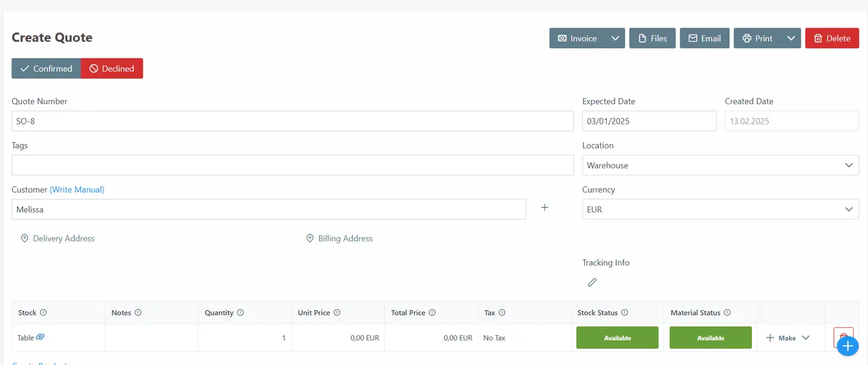Image resolution: width=868 pixels, height=365 pixels.
Task: Click the Available material status button
Action: (x=711, y=338)
